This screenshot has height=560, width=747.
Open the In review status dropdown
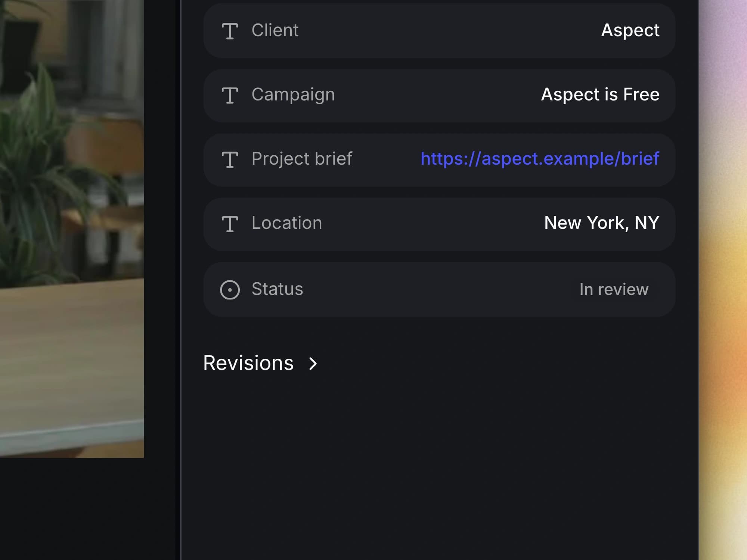click(x=614, y=289)
